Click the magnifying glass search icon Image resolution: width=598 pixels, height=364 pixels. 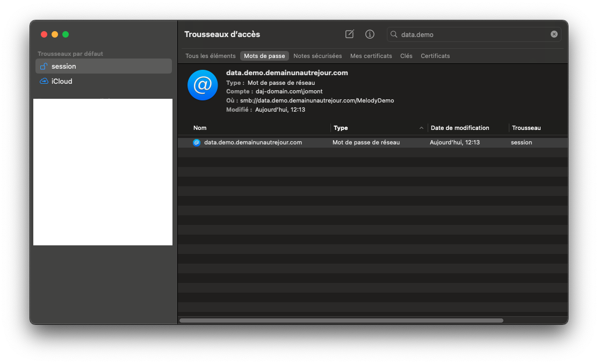tap(394, 34)
